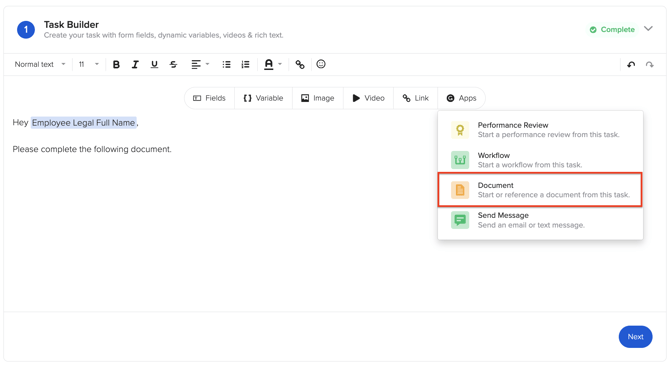Select Workflow from Apps menu
The height and width of the screenshot is (366, 670).
pyautogui.click(x=540, y=160)
